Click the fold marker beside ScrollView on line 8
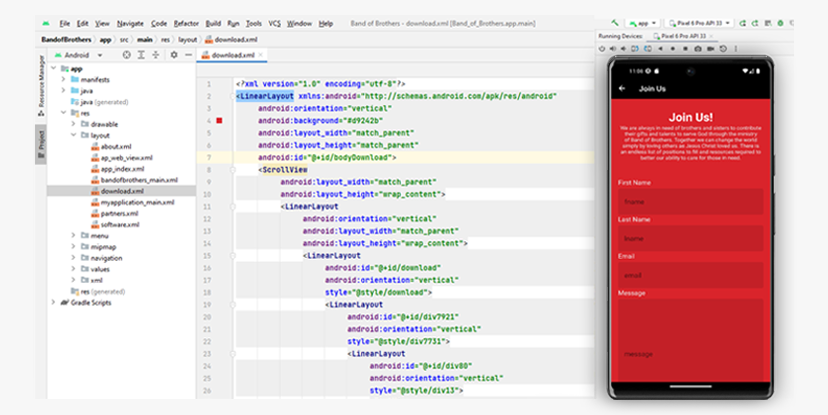 coord(232,170)
